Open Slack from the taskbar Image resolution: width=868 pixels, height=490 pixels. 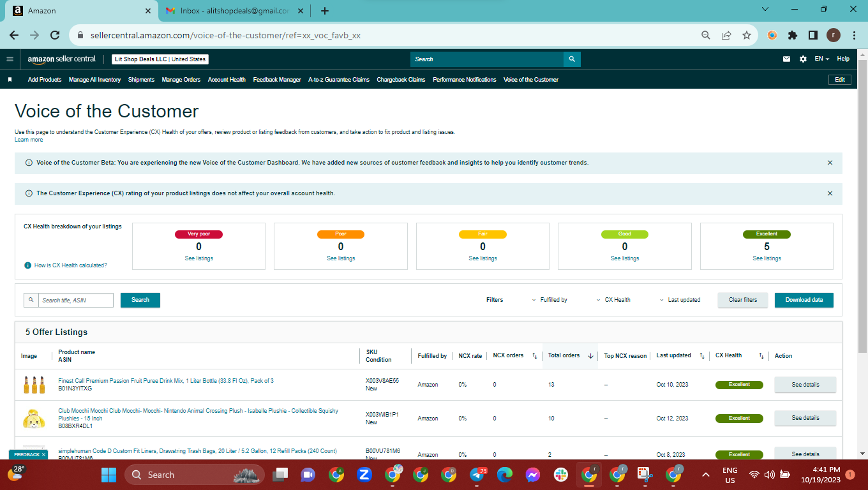(561, 475)
